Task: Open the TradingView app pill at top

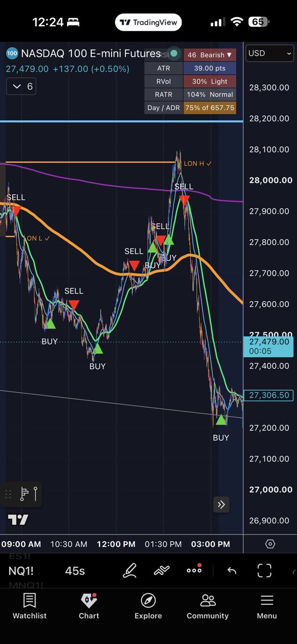Action: pyautogui.click(x=149, y=23)
